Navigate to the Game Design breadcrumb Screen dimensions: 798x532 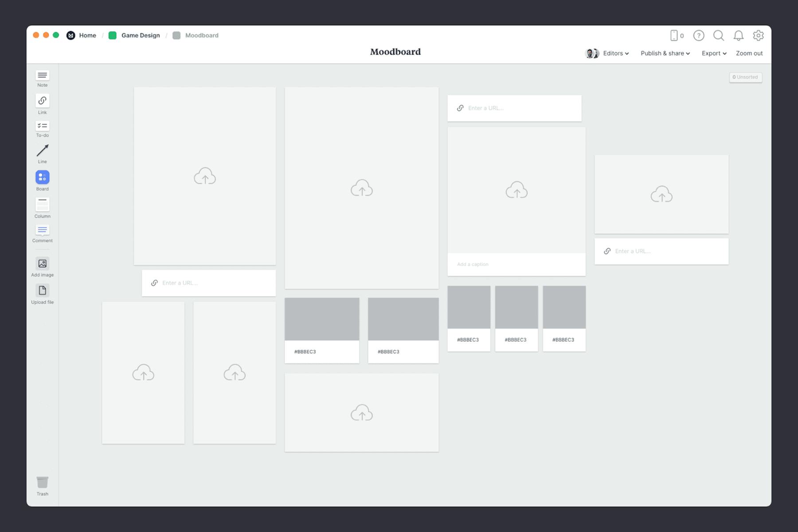tap(140, 35)
